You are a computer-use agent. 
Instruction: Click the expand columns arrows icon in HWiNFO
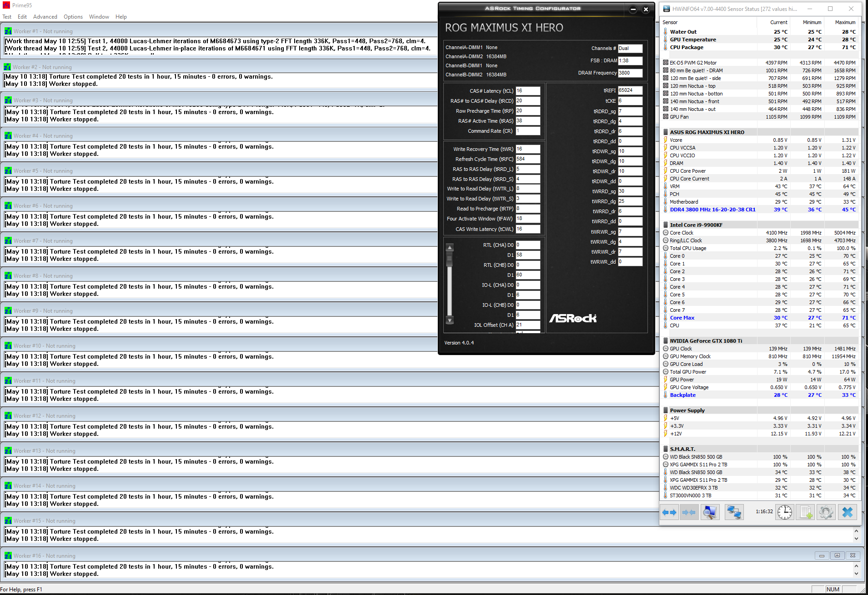coord(669,512)
